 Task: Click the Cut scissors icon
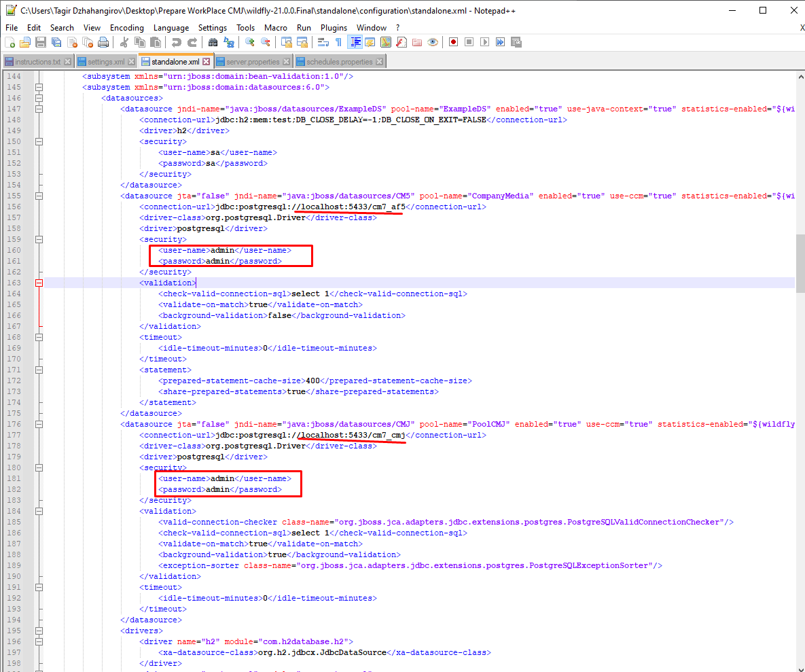tap(124, 42)
